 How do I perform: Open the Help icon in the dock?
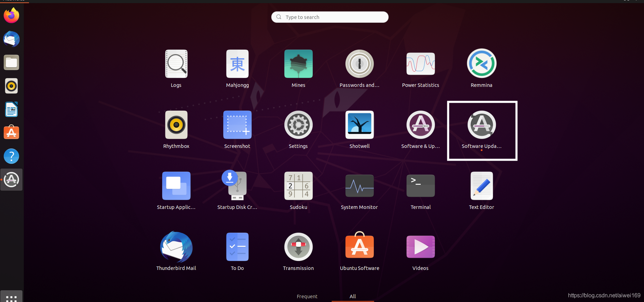(x=11, y=156)
